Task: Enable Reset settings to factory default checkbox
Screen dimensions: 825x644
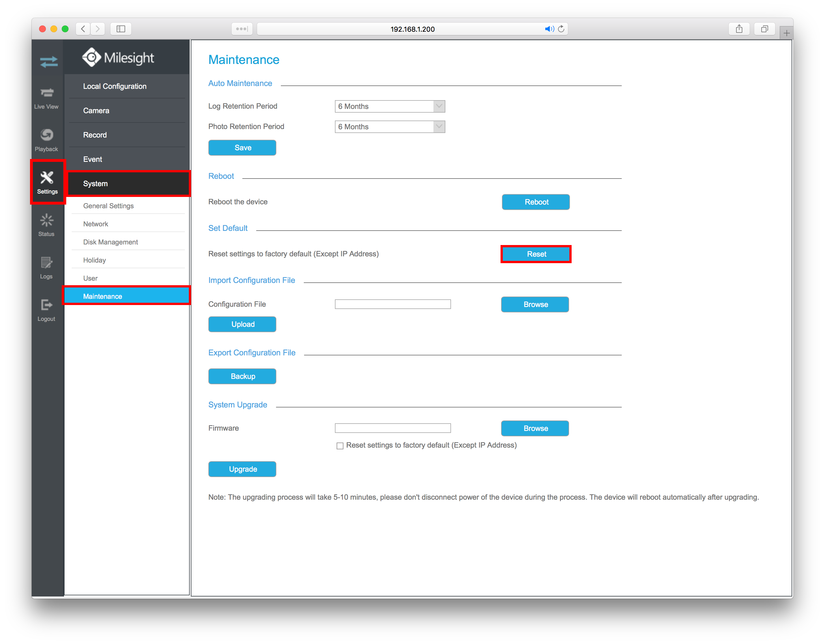Action: click(x=339, y=445)
